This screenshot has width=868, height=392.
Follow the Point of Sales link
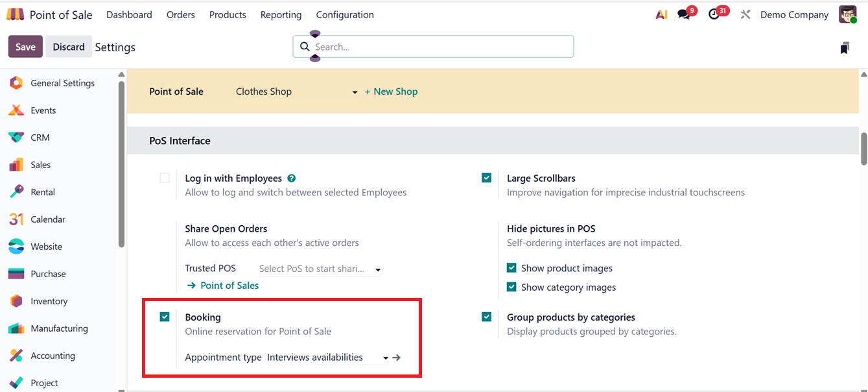(229, 286)
